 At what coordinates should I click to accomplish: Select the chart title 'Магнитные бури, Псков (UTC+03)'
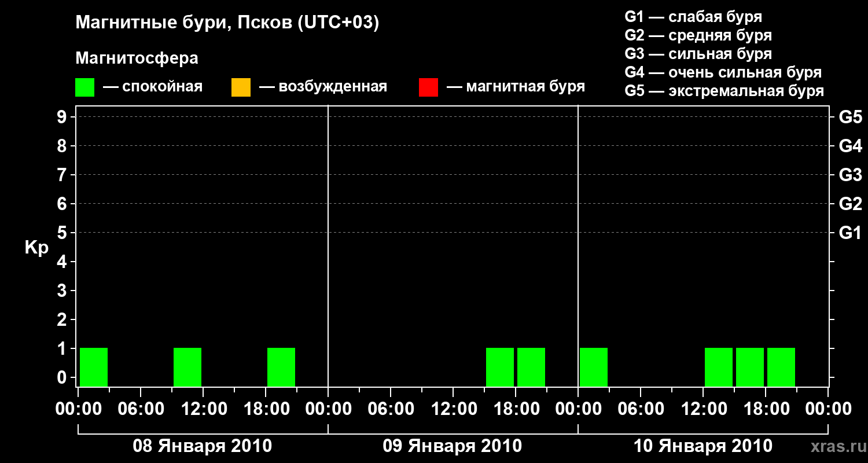(227, 23)
